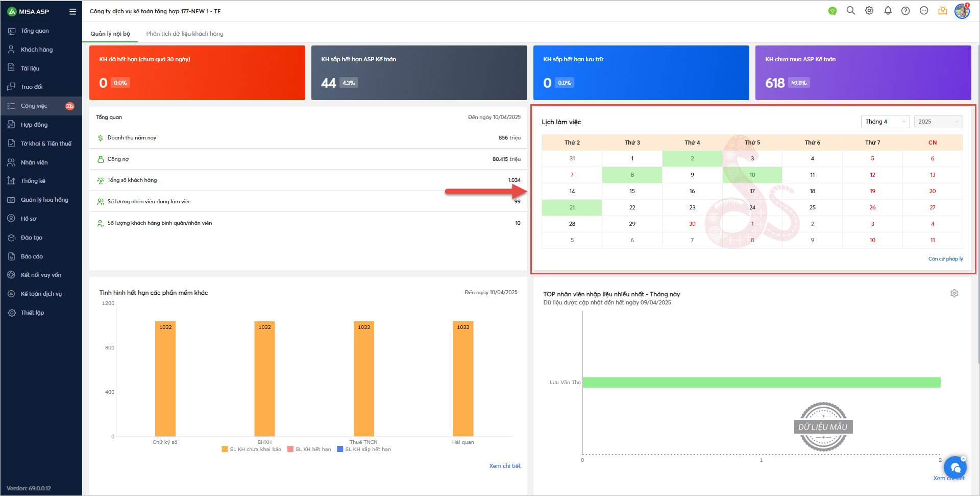980x496 pixels.
Task: Switch to Quản lý nội bộ tab
Action: tap(110, 34)
